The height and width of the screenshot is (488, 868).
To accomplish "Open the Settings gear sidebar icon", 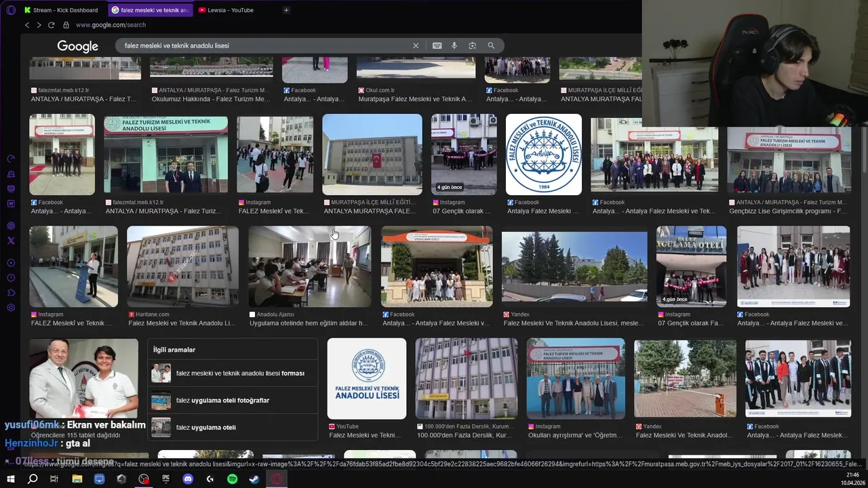I will (x=11, y=308).
